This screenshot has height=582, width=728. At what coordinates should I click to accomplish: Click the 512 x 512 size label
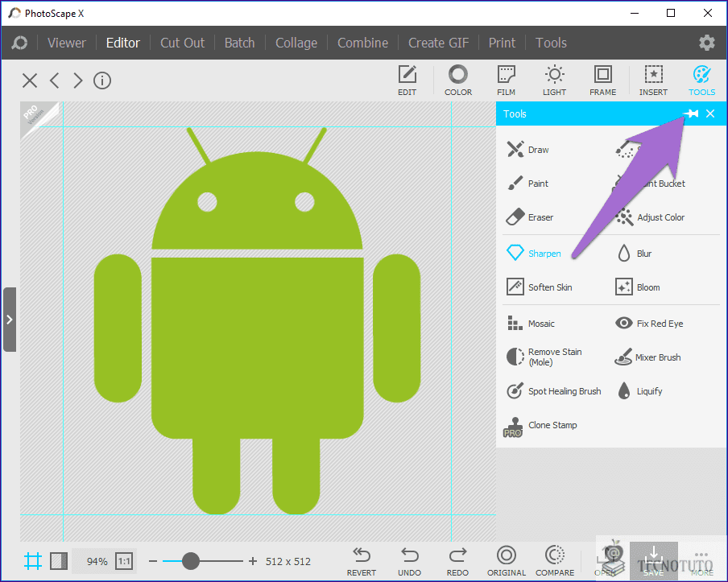[x=287, y=562]
